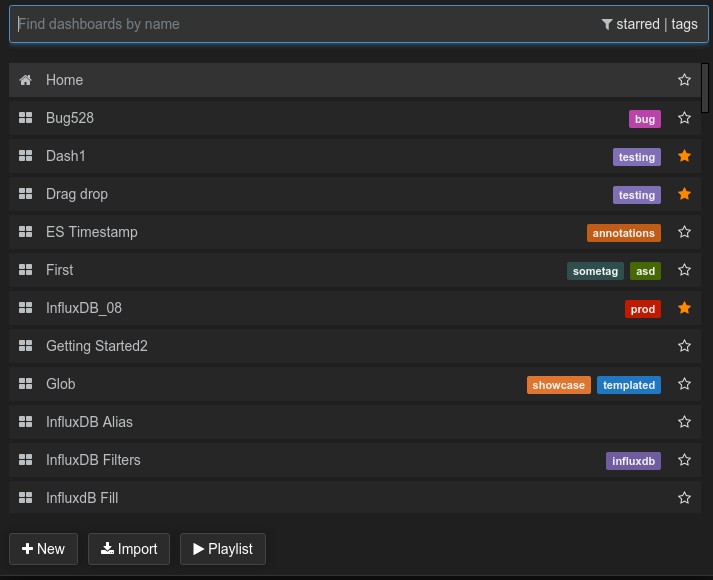Unstar the Dash1 dashboard
Screen dimensions: 713x580
pyautogui.click(x=684, y=156)
